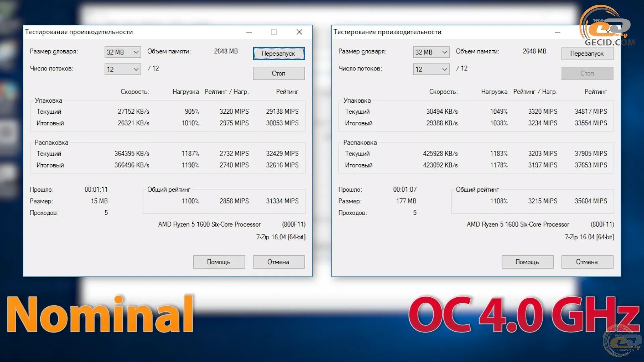Click Стоп in the left benchmark window
Screen dimensions: 644x362
(278, 73)
